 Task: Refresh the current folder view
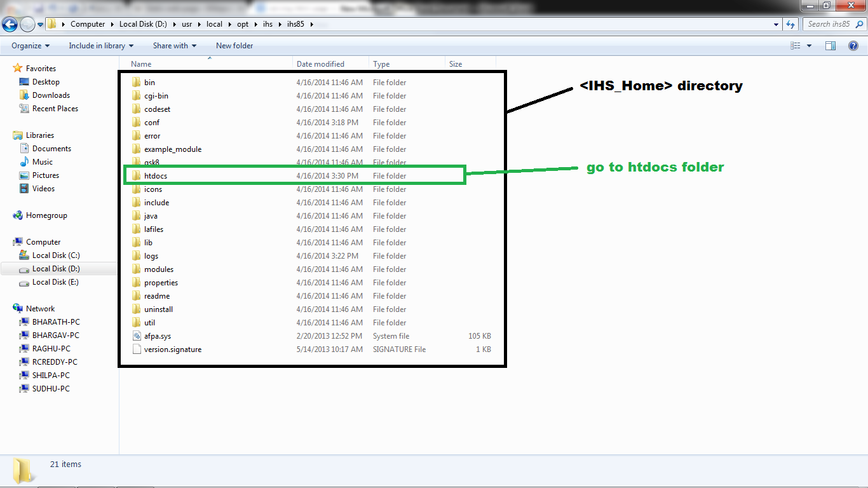pos(790,24)
